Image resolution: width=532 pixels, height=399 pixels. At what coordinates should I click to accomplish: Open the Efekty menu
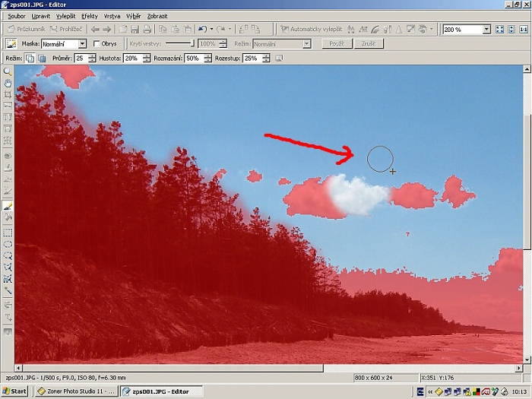coord(89,15)
